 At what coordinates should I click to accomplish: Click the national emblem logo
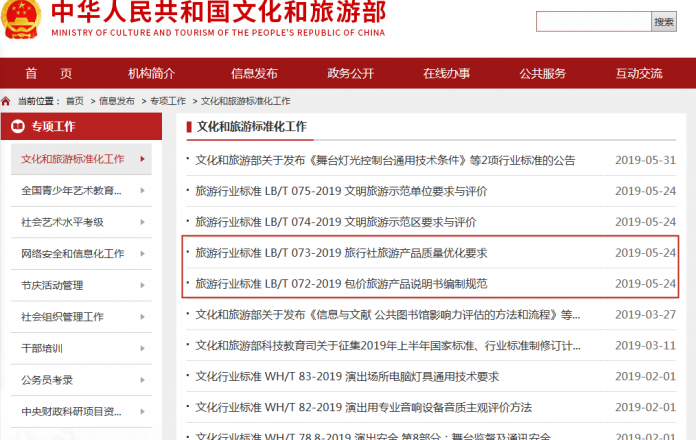point(20,20)
